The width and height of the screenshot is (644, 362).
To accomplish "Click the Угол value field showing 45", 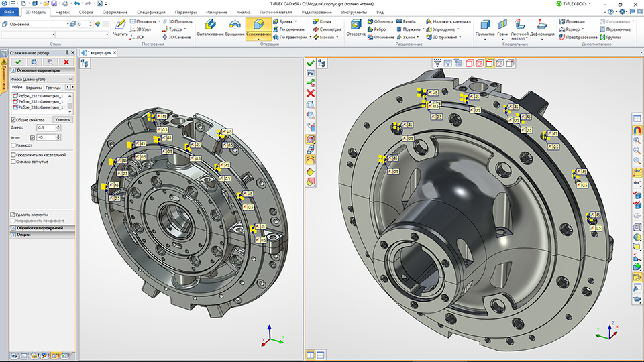I will coord(46,137).
